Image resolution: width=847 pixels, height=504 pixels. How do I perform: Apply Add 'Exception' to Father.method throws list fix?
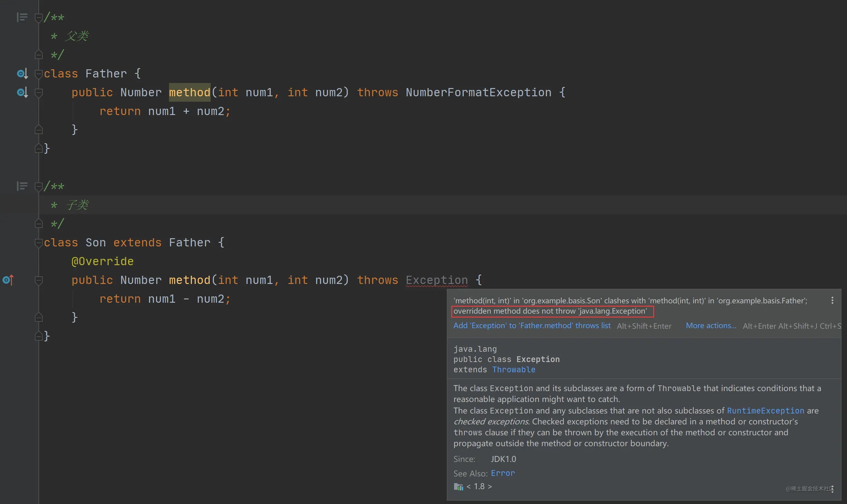click(x=532, y=325)
